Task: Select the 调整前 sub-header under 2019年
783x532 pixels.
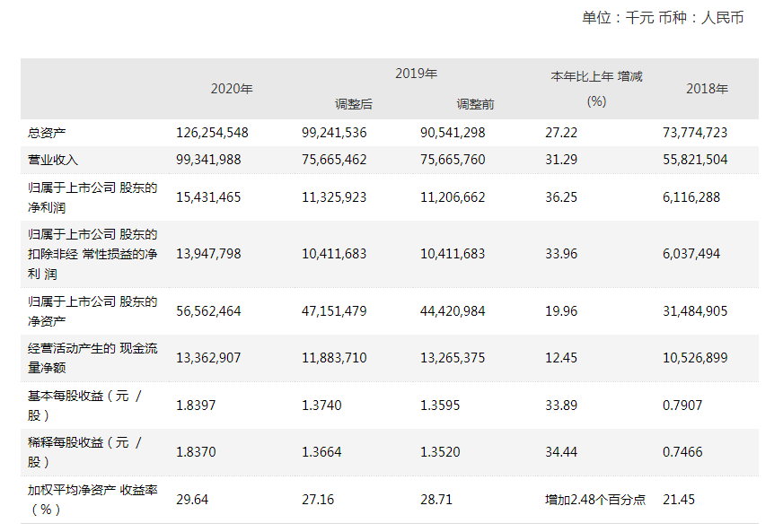Action: [475, 104]
